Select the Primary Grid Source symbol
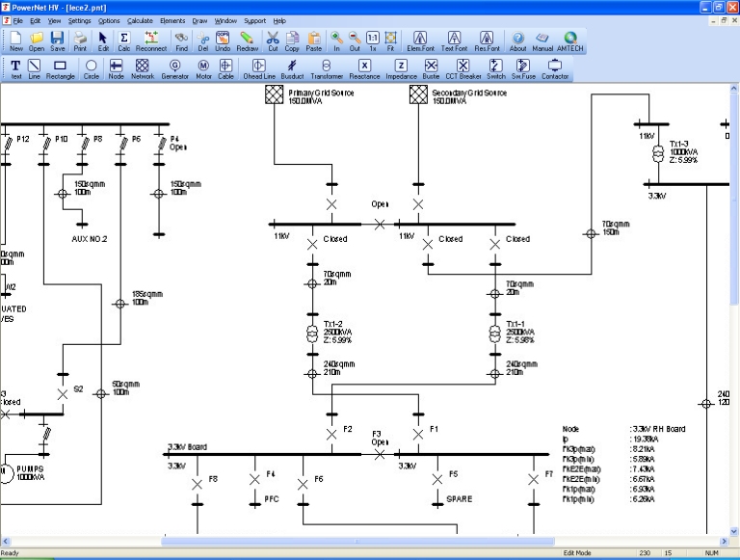Image resolution: width=740 pixels, height=560 pixels. [274, 94]
